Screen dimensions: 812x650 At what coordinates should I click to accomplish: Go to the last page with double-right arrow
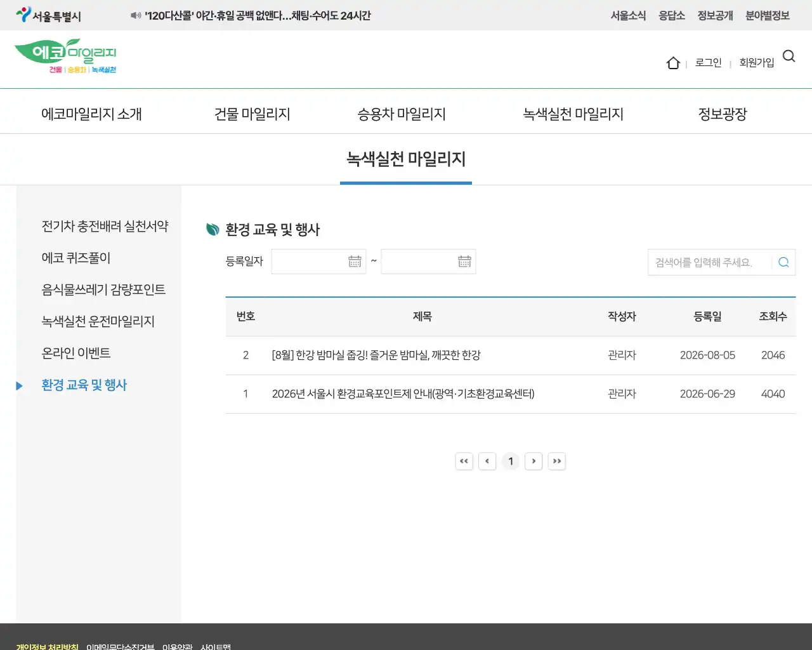click(556, 461)
